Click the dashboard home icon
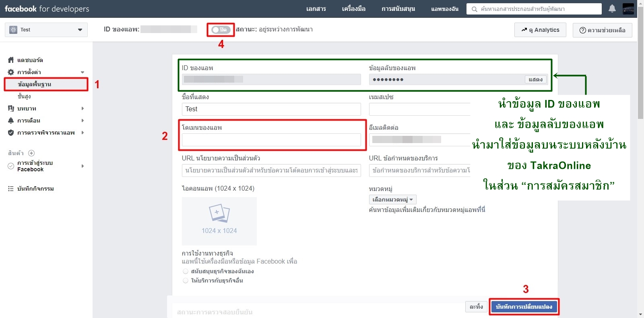 click(11, 60)
